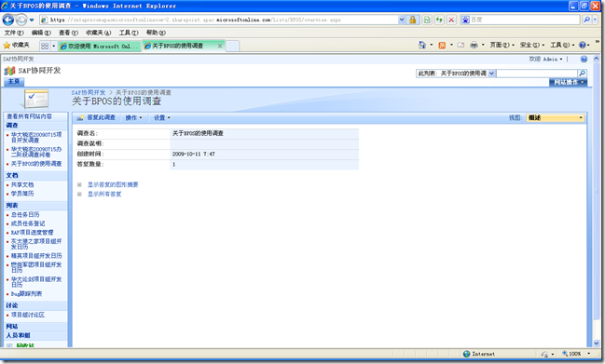The height and width of the screenshot is (364, 605).
Task: Open the 文件 menu
Action: click(x=13, y=33)
